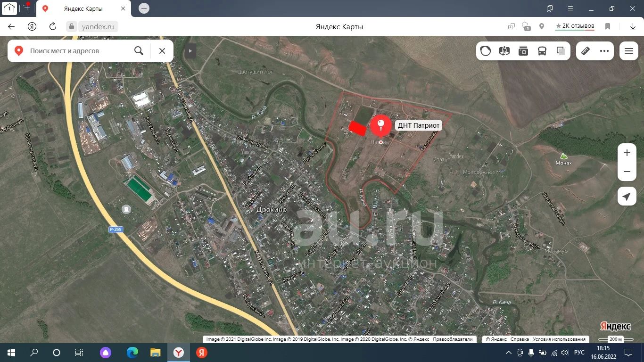Open the Yandex Maps hamburger menu

[628, 51]
